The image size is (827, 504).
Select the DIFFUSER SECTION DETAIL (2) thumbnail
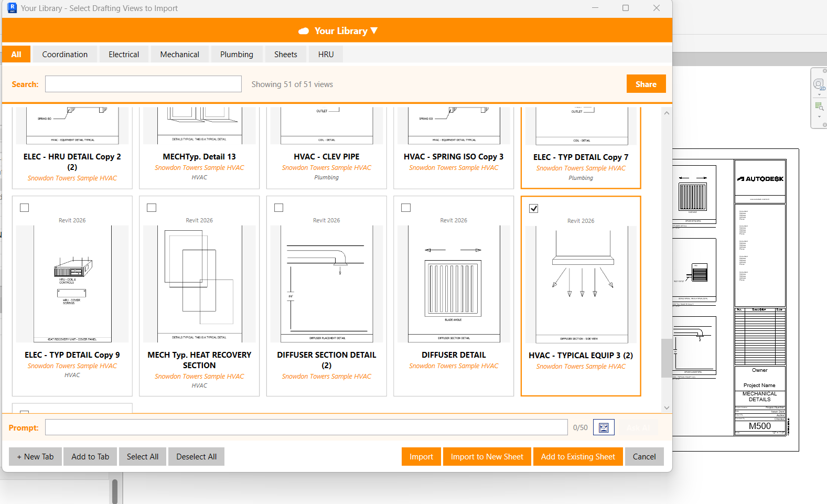point(326,284)
